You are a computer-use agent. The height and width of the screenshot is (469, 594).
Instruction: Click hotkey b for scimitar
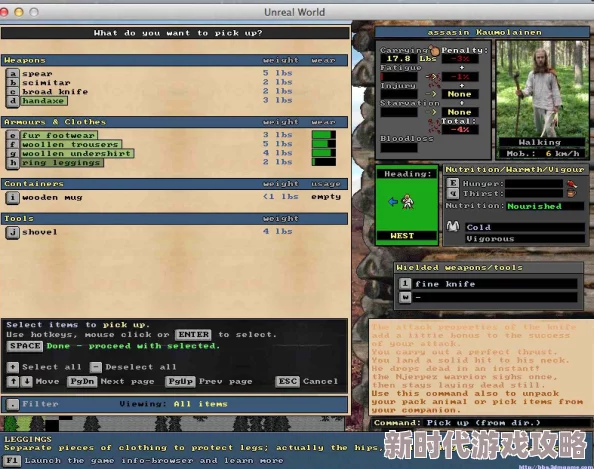(13, 82)
